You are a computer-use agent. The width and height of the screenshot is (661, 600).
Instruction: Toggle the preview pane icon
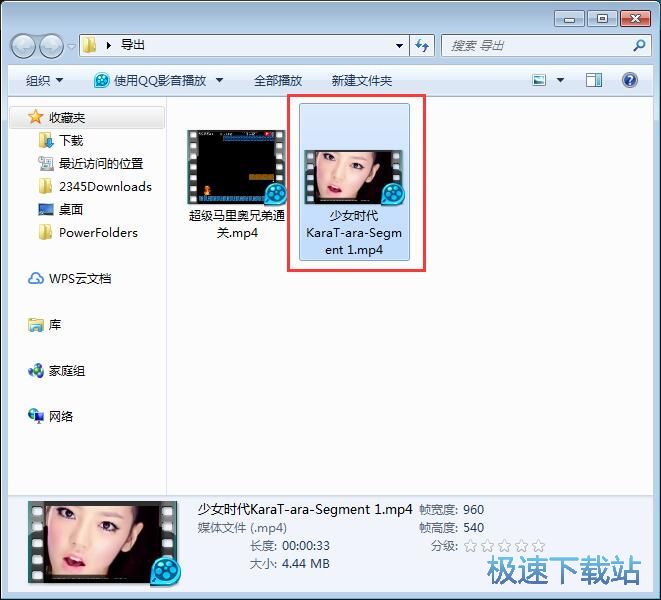click(x=594, y=80)
